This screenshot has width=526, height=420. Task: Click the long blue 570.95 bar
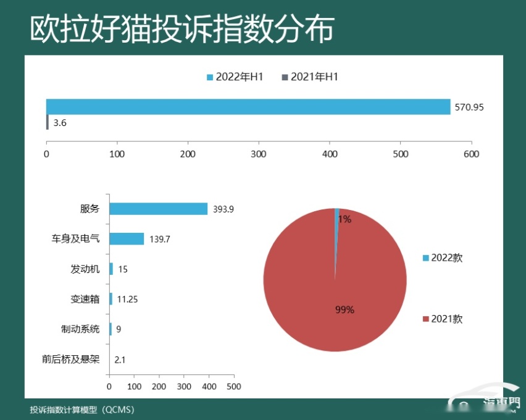248,107
